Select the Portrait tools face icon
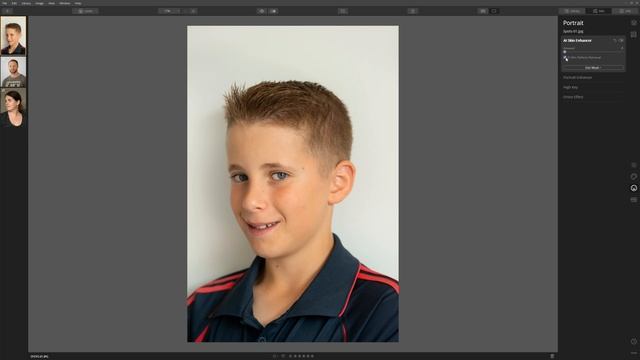Image resolution: width=640 pixels, height=360 pixels. point(633,188)
